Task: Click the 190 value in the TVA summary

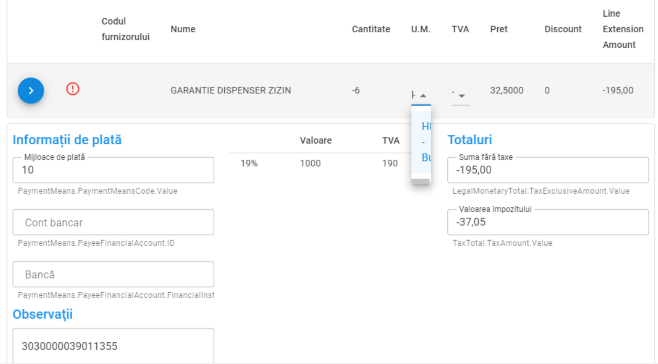Action: click(x=390, y=163)
